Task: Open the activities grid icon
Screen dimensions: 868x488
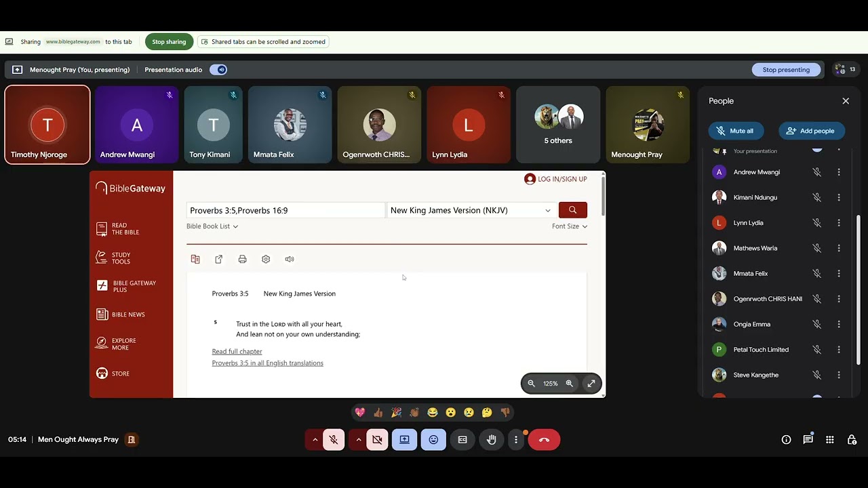Action: pyautogui.click(x=830, y=440)
